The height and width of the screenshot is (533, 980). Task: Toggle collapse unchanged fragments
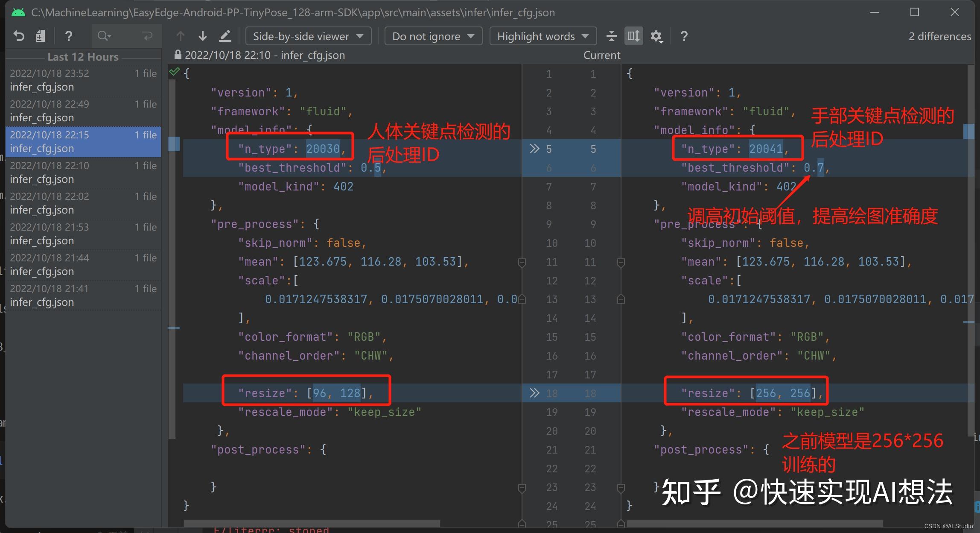point(611,36)
